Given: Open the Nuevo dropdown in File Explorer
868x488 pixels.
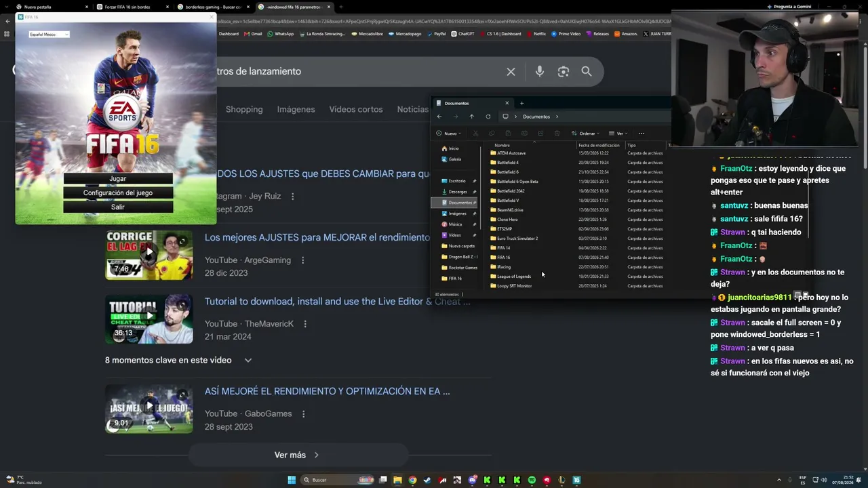Looking at the screenshot, I should [448, 134].
